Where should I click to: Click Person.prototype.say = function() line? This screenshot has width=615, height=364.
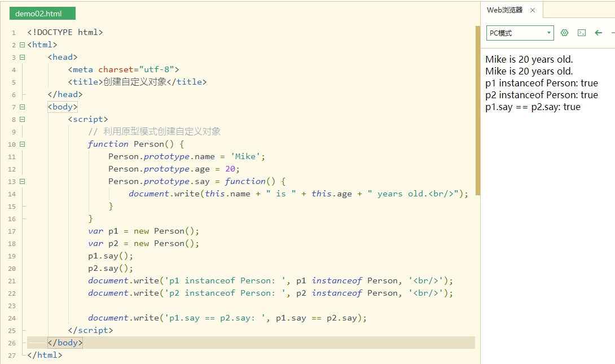click(197, 181)
